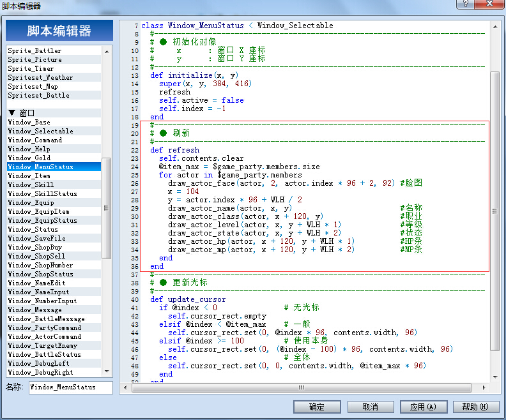Select the Window_Skill script
The height and width of the screenshot is (420, 506).
pyautogui.click(x=54, y=184)
